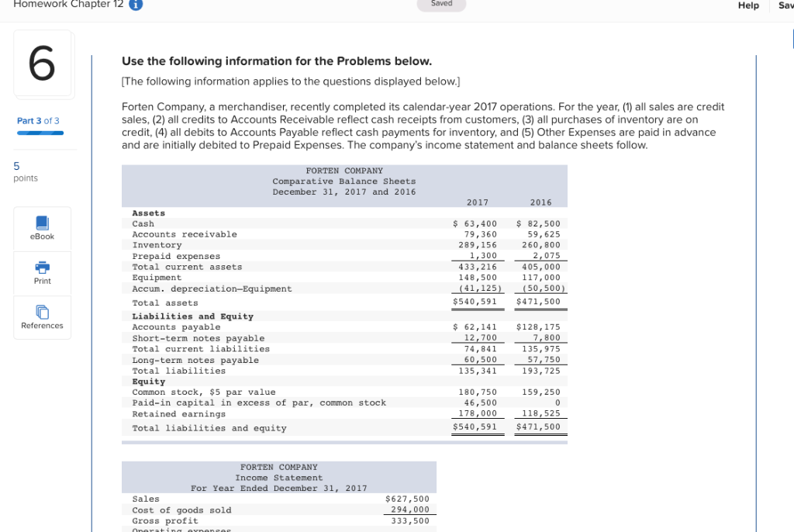Click the Total assets 2017 value $540,591
The width and height of the screenshot is (794, 532).
click(x=475, y=302)
